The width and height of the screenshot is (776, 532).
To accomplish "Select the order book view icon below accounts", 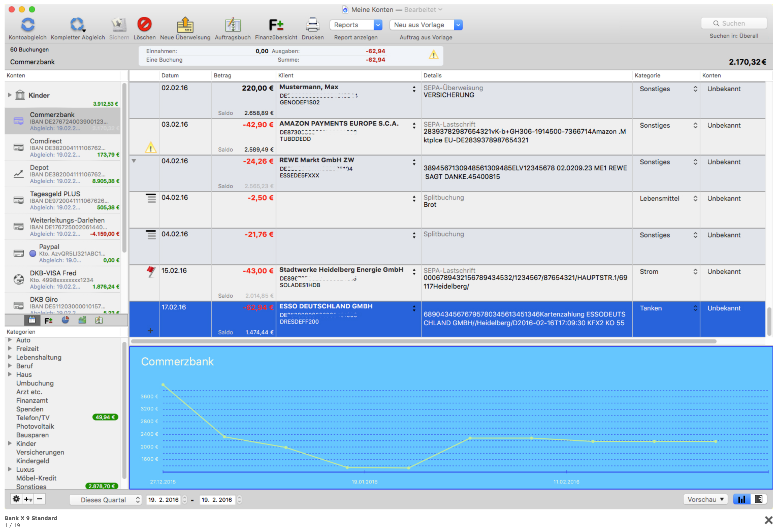I will coord(99,320).
